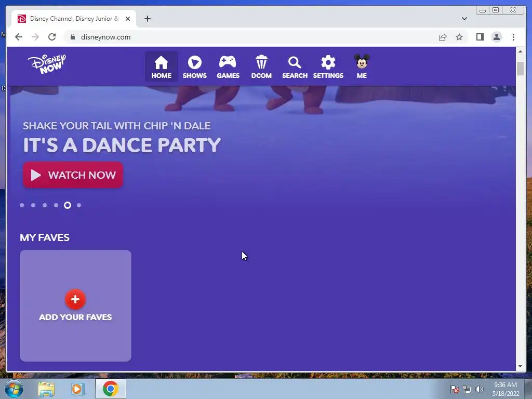Select the second carousel dot
Image resolution: width=532 pixels, height=399 pixels.
33,205
